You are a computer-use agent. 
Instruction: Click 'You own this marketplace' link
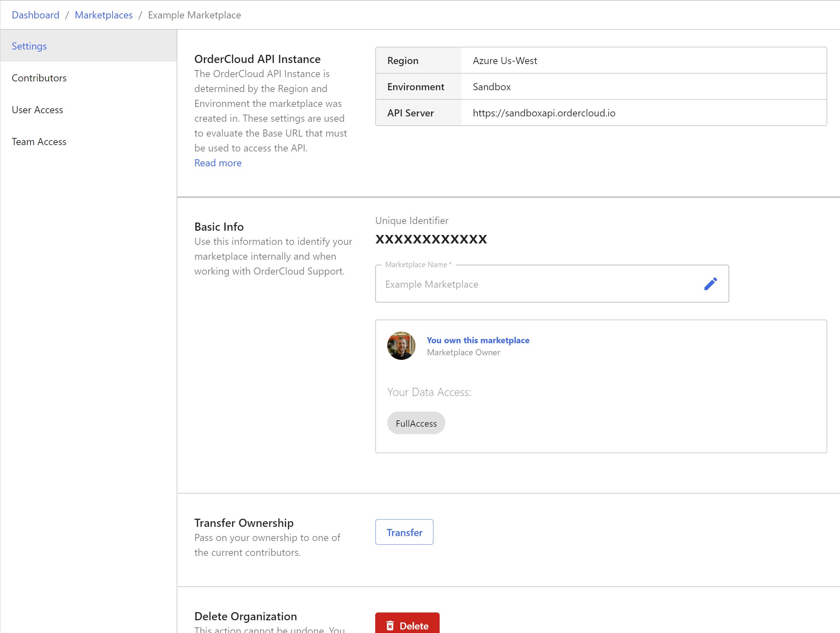pos(479,340)
